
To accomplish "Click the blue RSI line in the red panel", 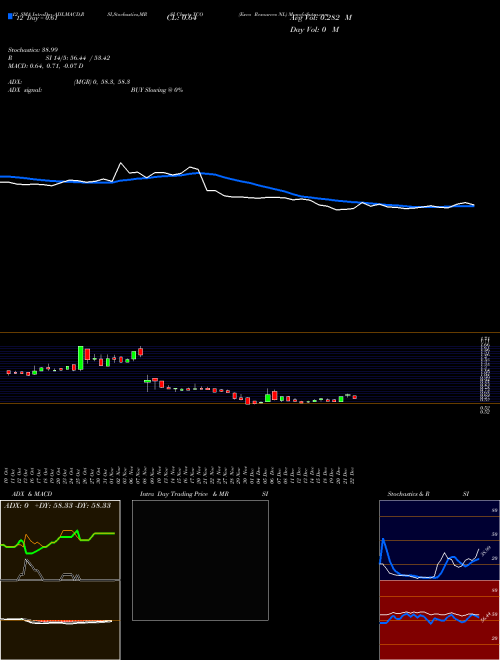I will pyautogui.click(x=429, y=618).
